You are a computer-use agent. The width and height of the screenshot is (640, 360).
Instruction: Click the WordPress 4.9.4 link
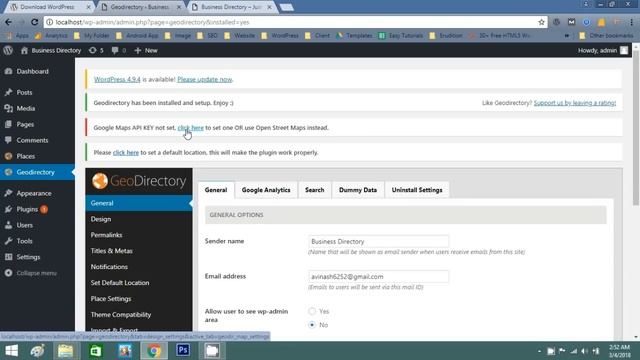pyautogui.click(x=117, y=79)
